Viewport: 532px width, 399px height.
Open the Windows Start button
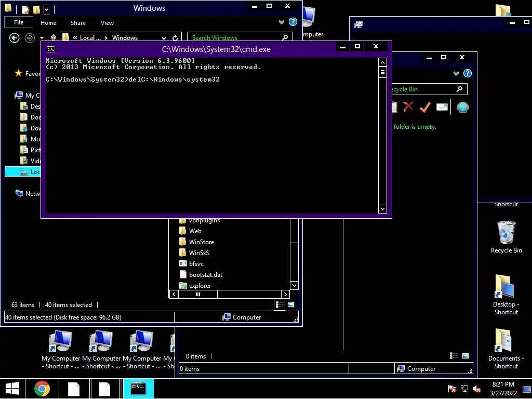12,389
